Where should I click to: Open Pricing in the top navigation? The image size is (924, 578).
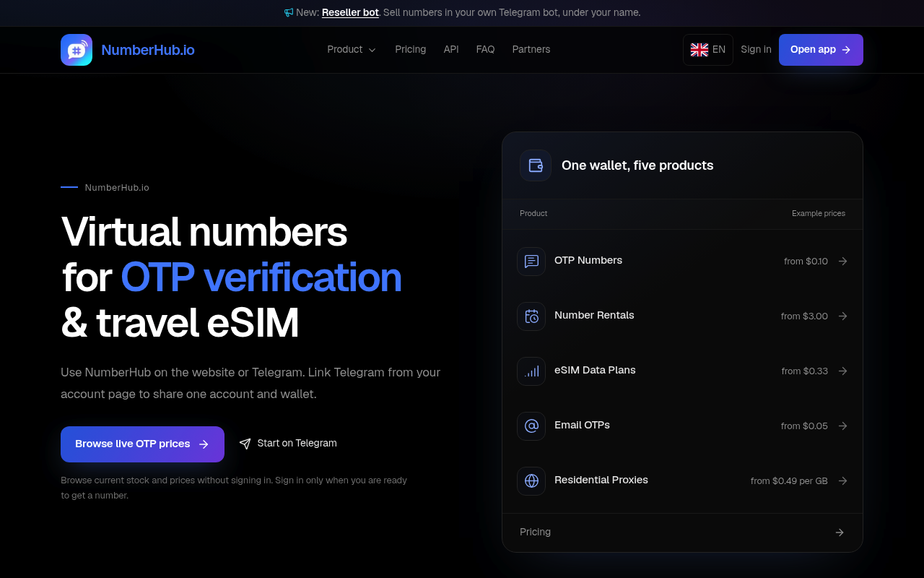[x=411, y=50]
